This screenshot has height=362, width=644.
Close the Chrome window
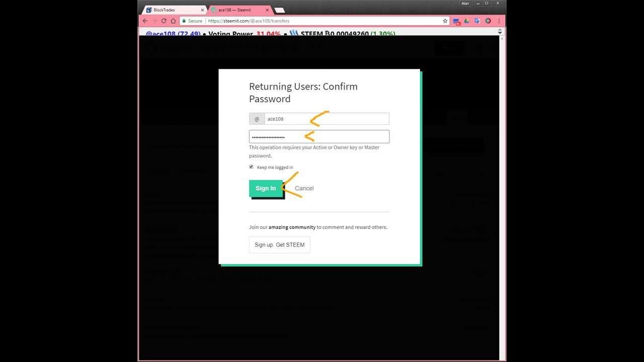coord(498,4)
